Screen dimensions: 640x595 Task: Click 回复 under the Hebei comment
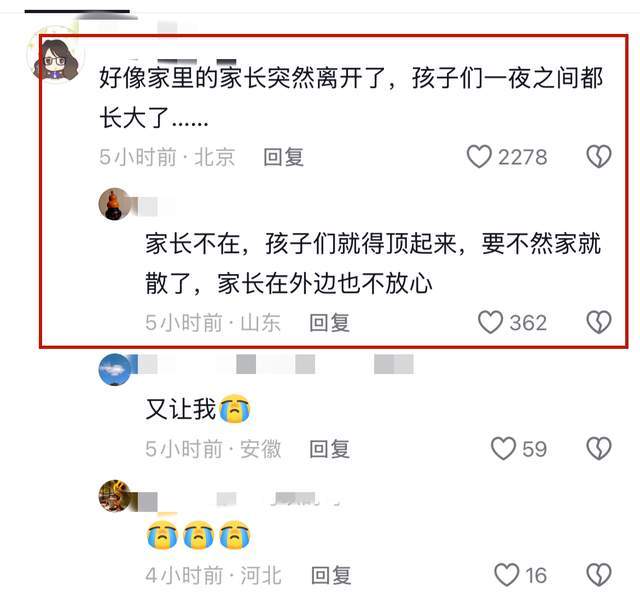[331, 575]
